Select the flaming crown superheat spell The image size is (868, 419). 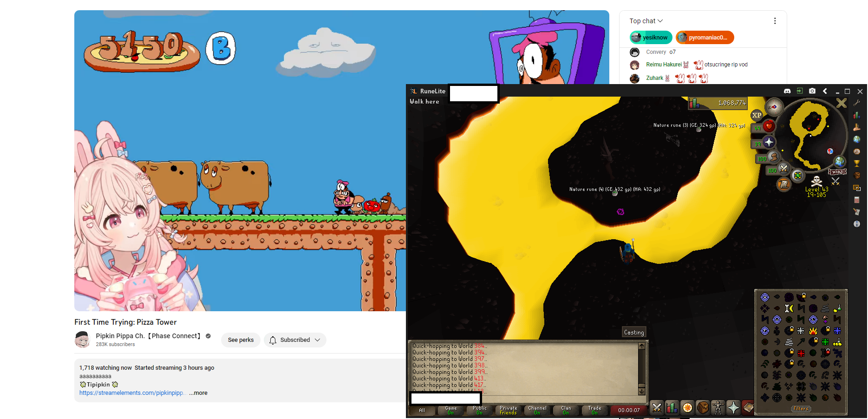813,331
